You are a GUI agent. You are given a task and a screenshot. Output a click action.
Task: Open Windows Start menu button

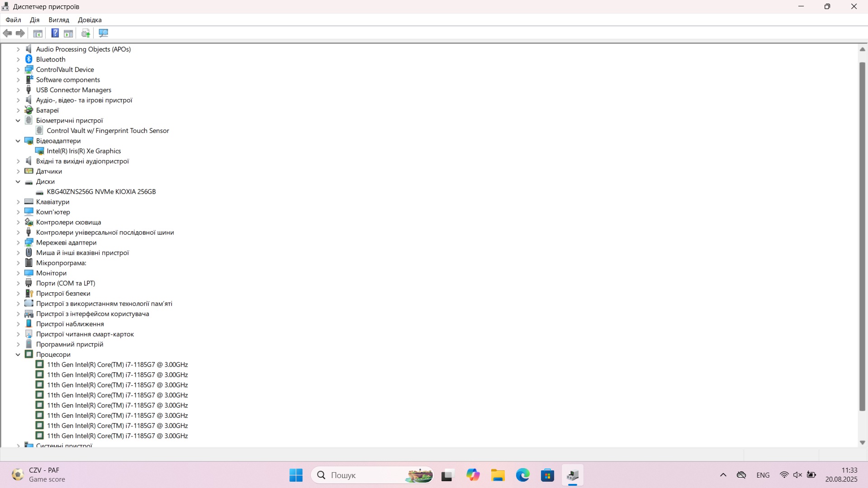pos(296,475)
